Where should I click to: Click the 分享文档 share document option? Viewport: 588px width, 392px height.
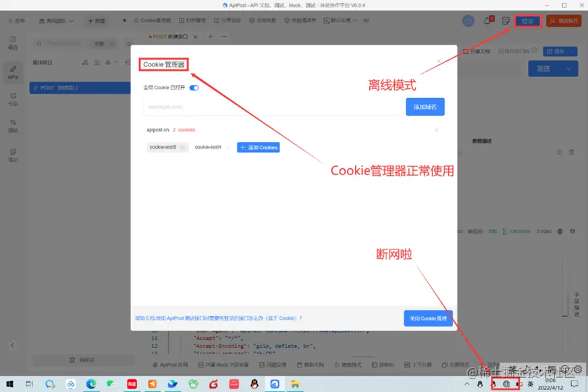[x=477, y=51]
